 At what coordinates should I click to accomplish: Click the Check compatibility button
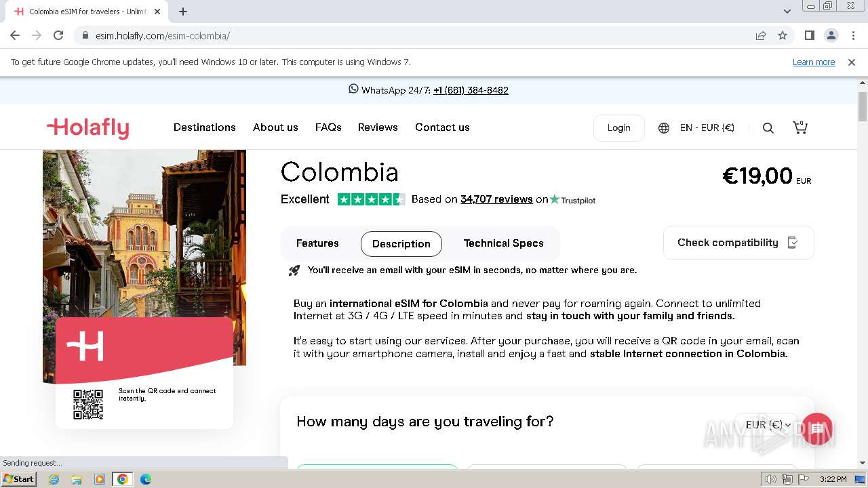coord(738,243)
